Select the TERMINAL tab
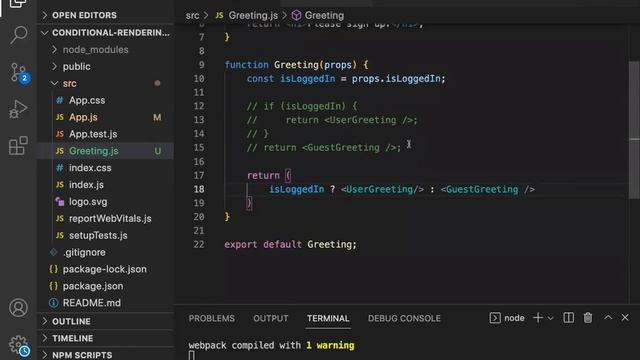 pyautogui.click(x=328, y=318)
